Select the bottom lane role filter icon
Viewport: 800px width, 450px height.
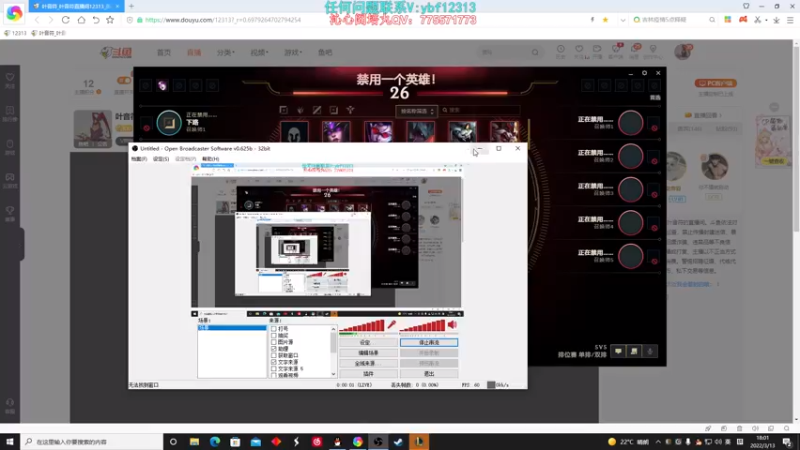pyautogui.click(x=334, y=110)
